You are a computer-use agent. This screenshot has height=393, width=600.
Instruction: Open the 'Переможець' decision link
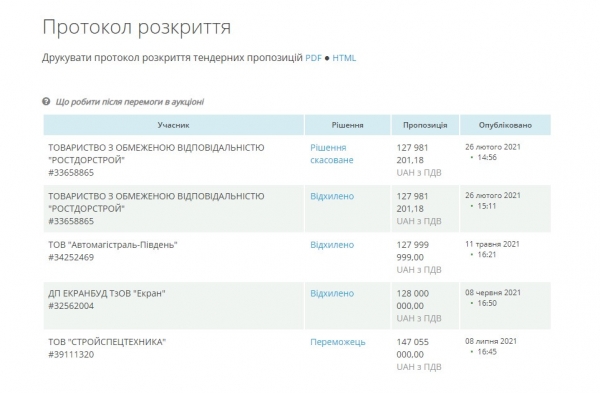[x=338, y=342]
